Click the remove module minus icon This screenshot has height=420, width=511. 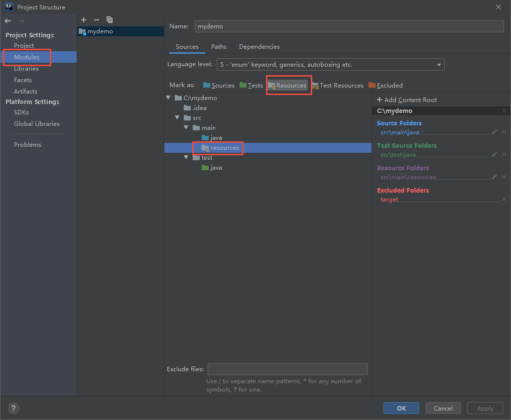coord(97,20)
